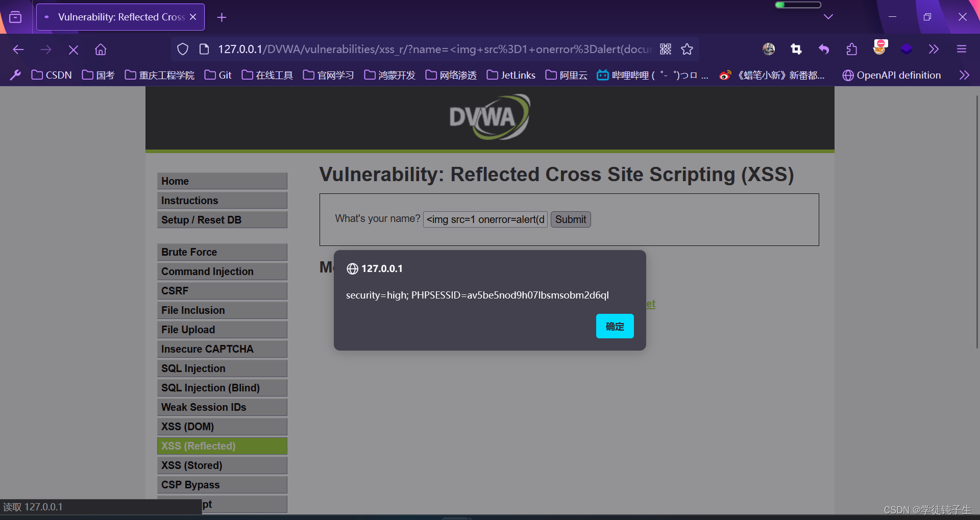
Task: Open CSRF menu item
Action: coord(222,291)
